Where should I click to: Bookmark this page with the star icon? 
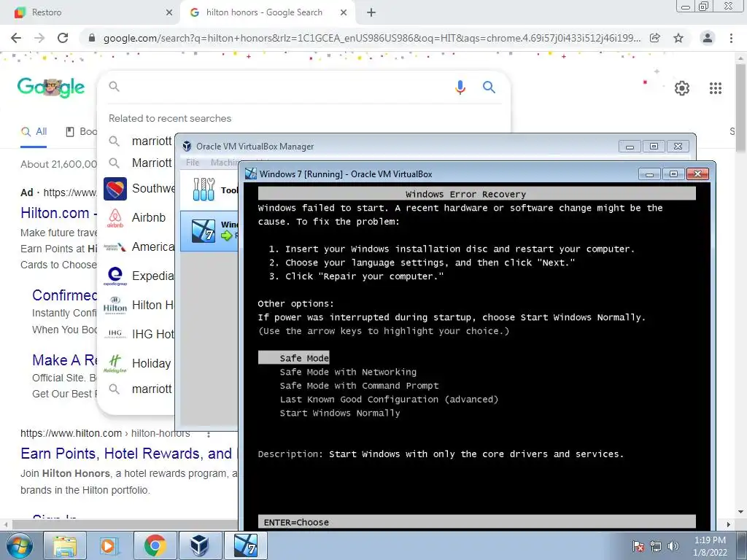678,38
